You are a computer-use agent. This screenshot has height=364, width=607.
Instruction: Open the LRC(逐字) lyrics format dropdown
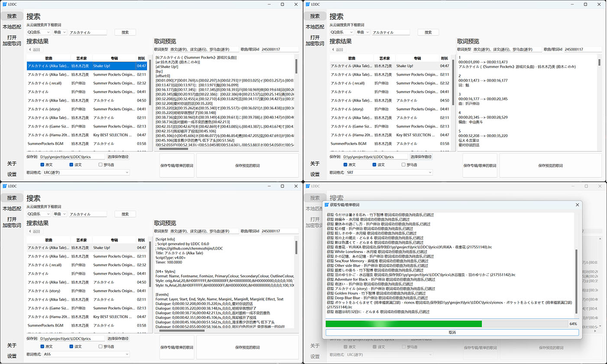(86, 172)
